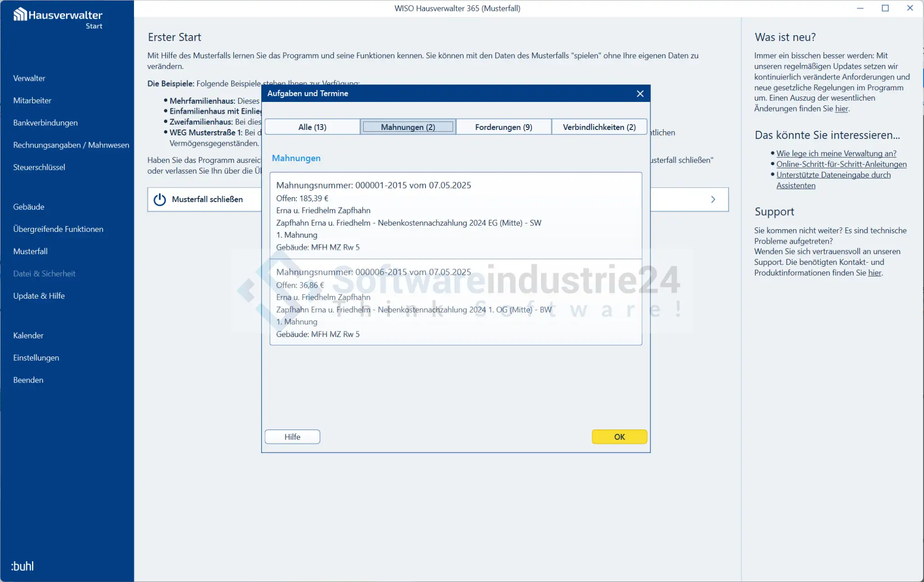
Task: Click the power icon next to Musterfall schließen
Action: coord(160,199)
